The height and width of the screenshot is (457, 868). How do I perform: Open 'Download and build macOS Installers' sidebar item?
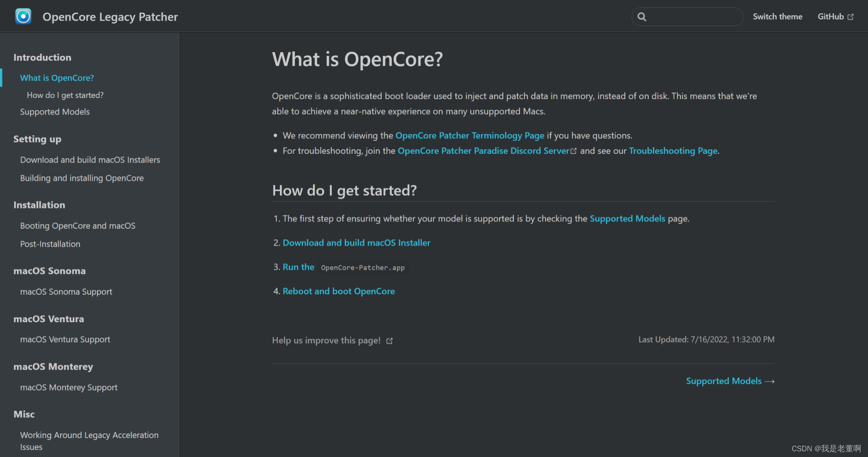pos(90,160)
